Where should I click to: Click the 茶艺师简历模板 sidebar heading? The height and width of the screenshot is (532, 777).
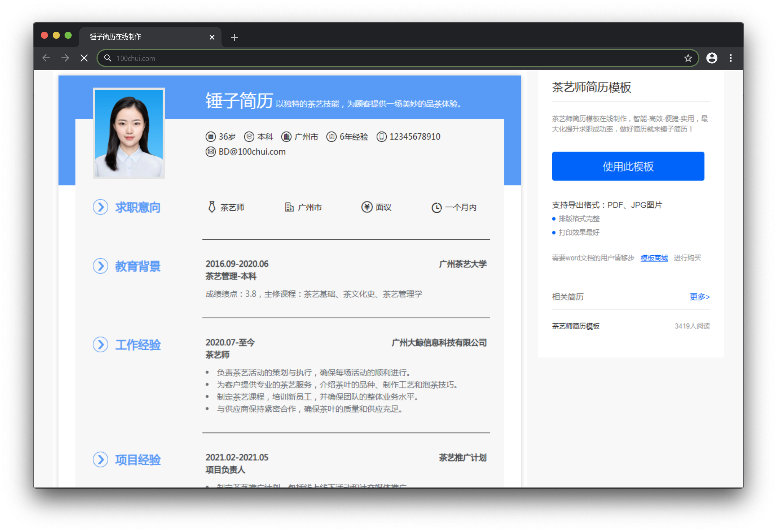(591, 87)
